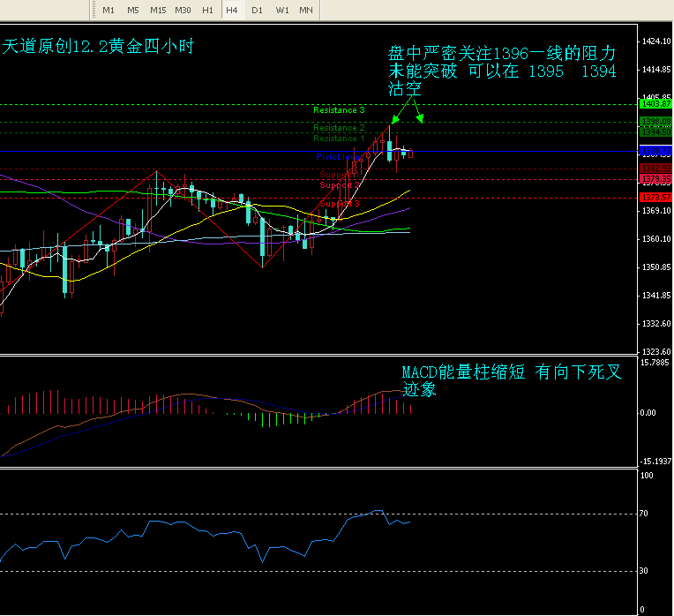Switch to the MN monthly timeframe
Viewport: 674px width, 616px height.
point(306,10)
